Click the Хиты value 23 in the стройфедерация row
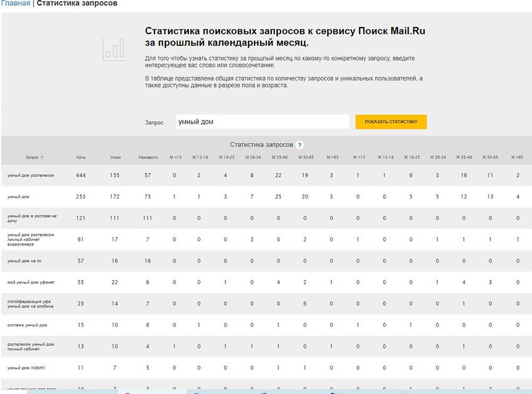Screen dimensions: 532x394 [x=81, y=303]
